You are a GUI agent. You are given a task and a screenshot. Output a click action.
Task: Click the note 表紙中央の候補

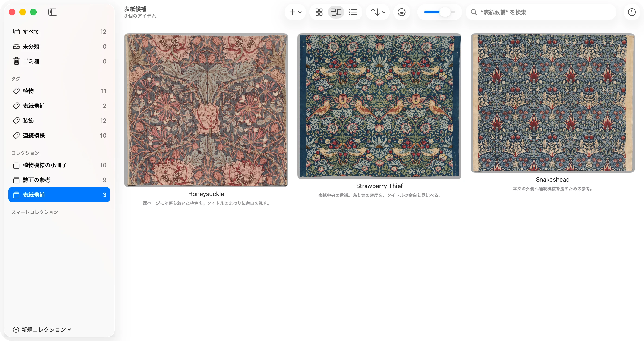(x=379, y=195)
